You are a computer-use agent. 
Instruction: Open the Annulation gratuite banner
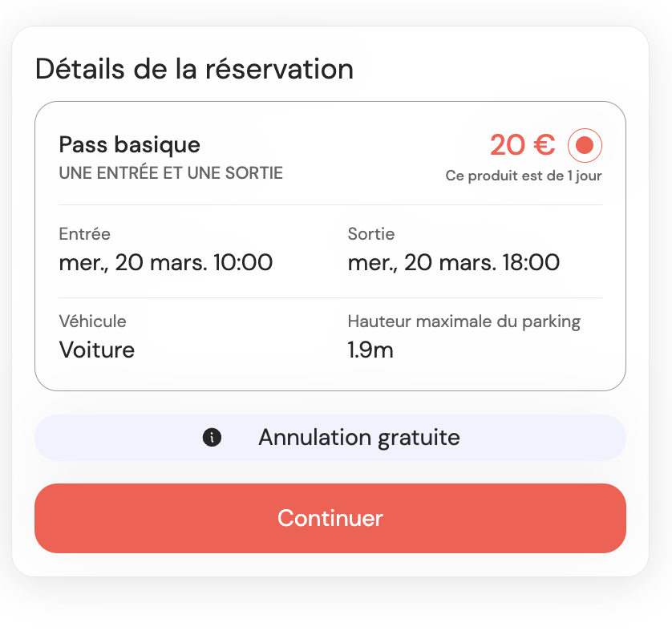pos(330,438)
